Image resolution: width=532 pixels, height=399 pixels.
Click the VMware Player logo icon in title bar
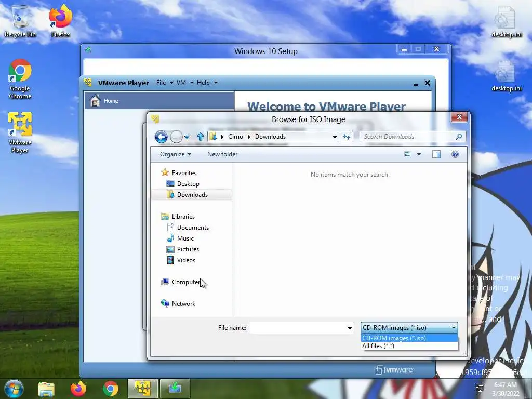[x=88, y=82]
